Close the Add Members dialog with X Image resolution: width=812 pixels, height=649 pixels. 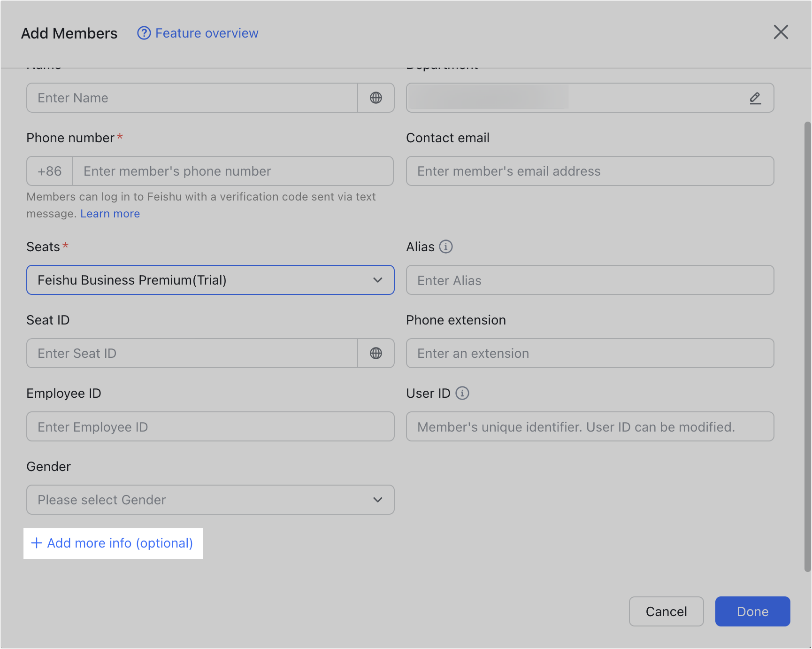(x=781, y=32)
